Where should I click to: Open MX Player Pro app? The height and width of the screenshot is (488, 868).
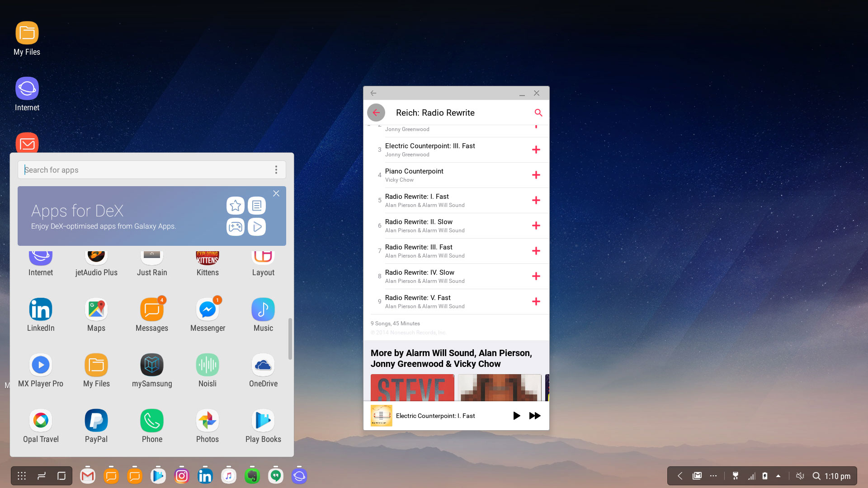pos(41,366)
